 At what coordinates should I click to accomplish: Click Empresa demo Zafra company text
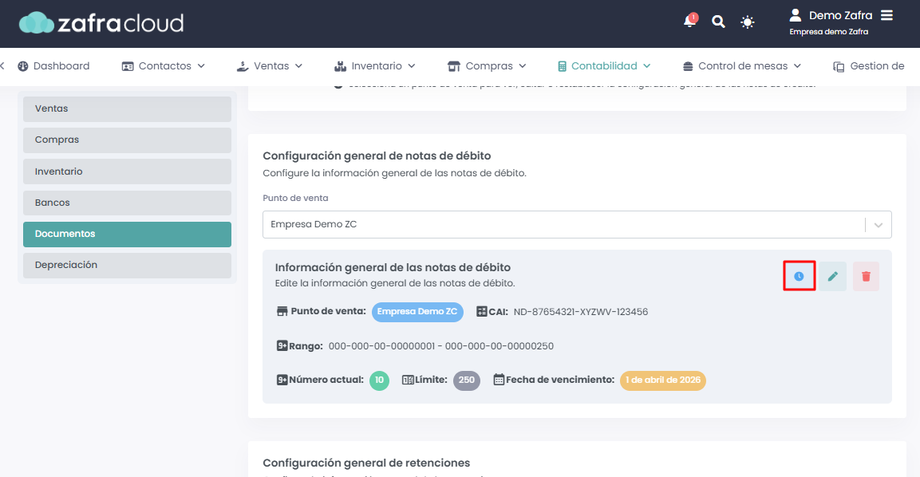(x=828, y=32)
